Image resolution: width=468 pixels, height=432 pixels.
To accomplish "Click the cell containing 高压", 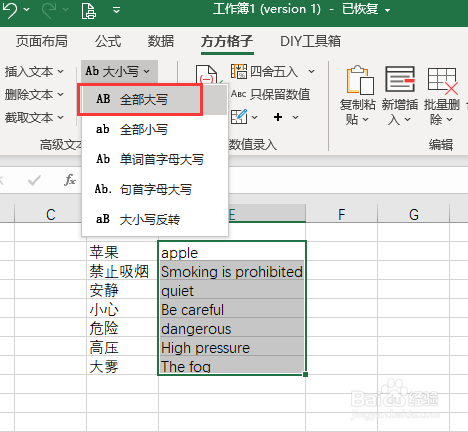I will pos(122,346).
